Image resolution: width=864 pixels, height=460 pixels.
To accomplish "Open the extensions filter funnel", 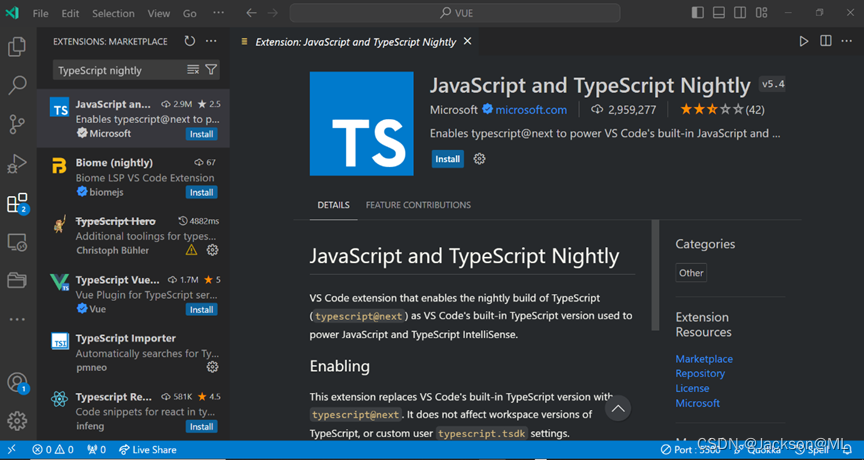I will pyautogui.click(x=211, y=69).
